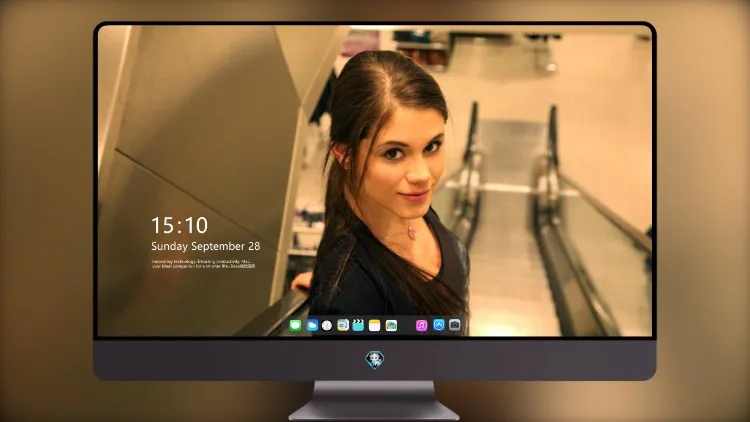Screen dimensions: 750x422
Task: Open the blue App Store icon
Action: (x=439, y=325)
